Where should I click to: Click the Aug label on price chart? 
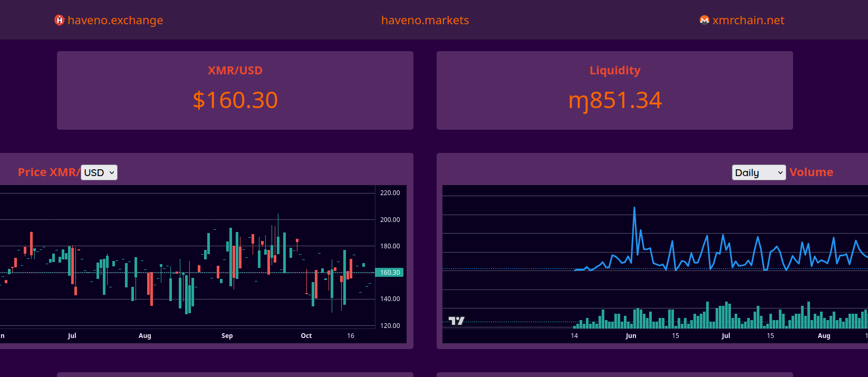point(145,336)
